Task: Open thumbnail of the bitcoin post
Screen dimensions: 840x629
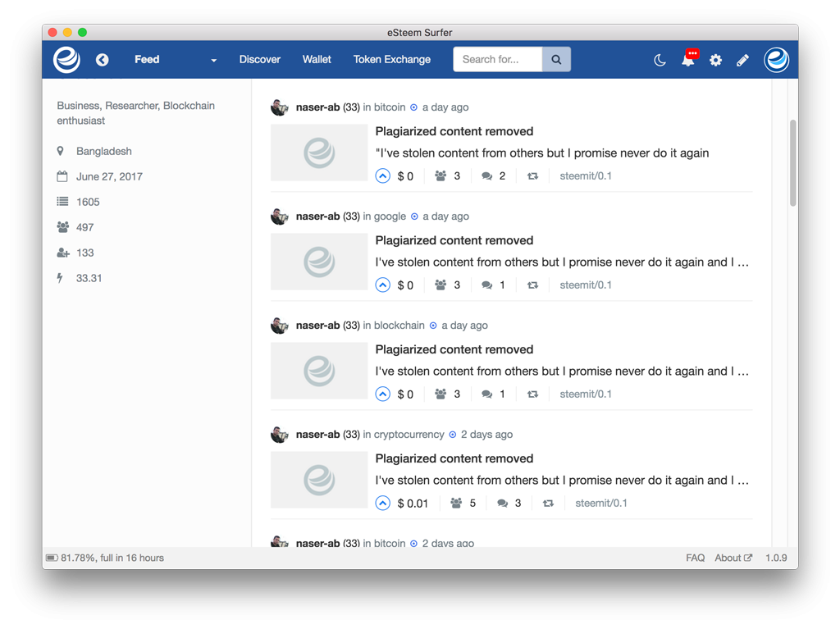Action: pos(319,153)
